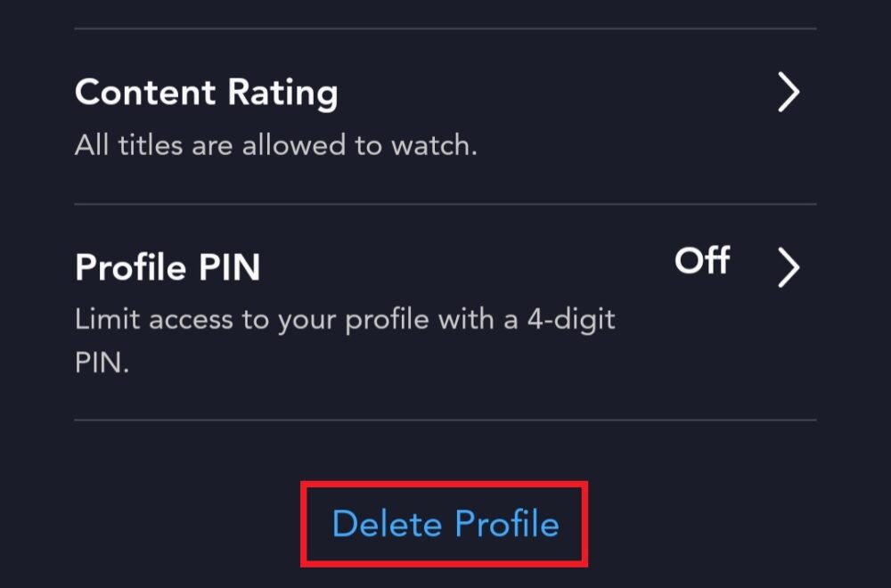Viewport: 891px width, 588px height.
Task: Click the 'Limit access to your profile' description
Action: pos(344,320)
